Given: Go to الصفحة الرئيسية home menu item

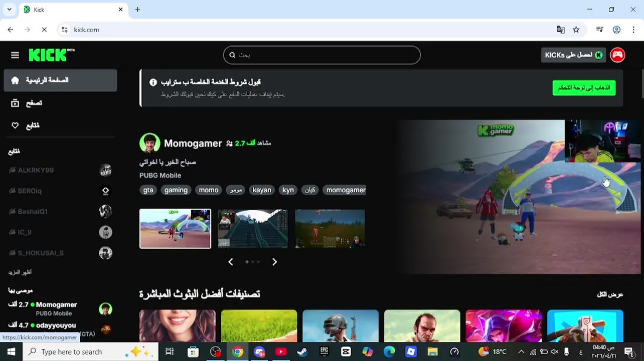Looking at the screenshot, I should coord(60,80).
